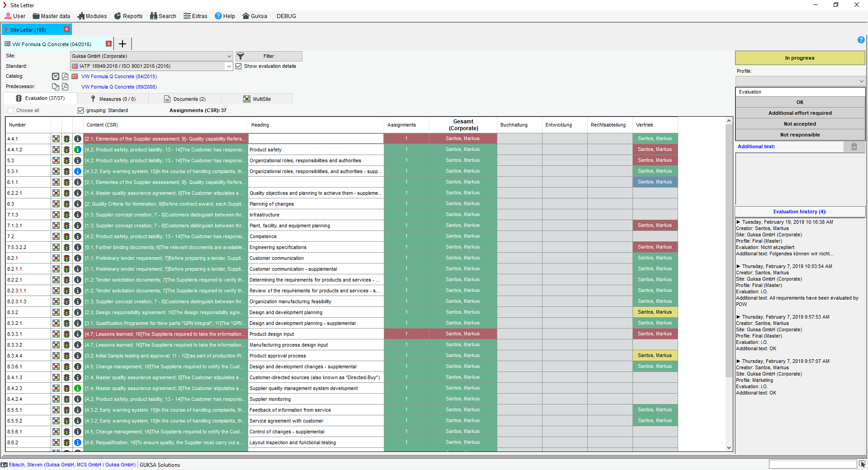This screenshot has width=868, height=470.
Task: Open the VW Formula Q Concrete (04/2015) catalog link
Action: (119, 76)
